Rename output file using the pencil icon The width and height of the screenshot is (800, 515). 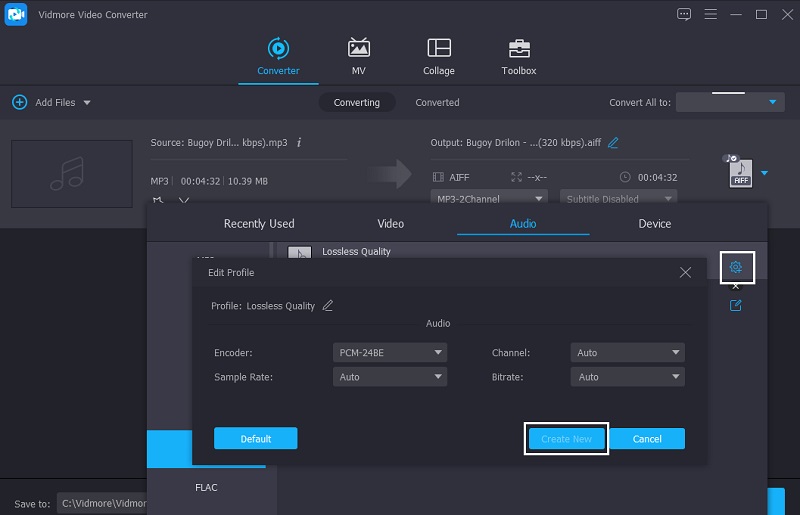(613, 143)
